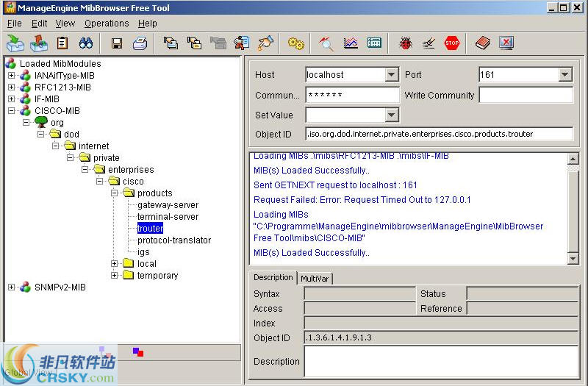
Task: Click the log scrollbar up arrow
Action: (573, 159)
